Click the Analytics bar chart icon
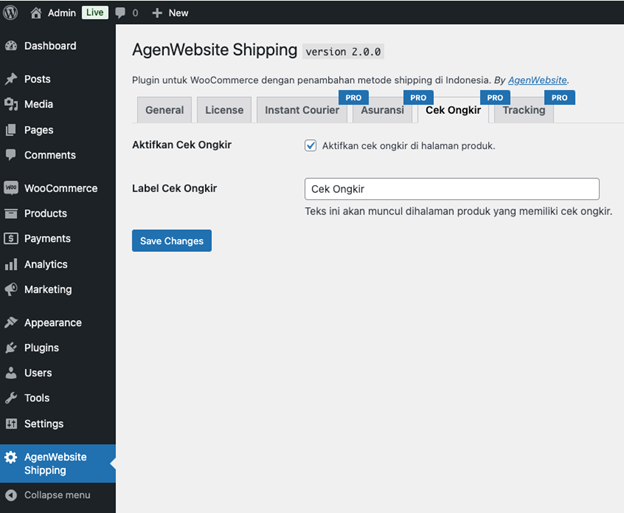The width and height of the screenshot is (624, 513). (x=11, y=265)
